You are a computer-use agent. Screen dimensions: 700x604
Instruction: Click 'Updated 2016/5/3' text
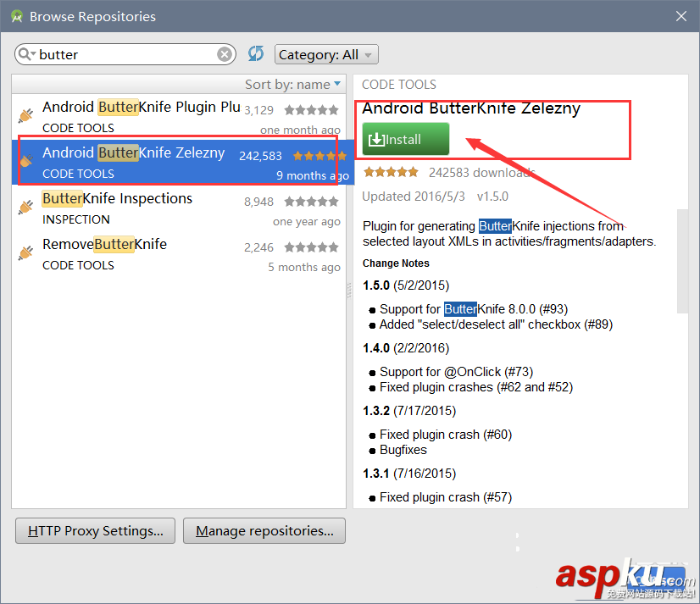(414, 197)
